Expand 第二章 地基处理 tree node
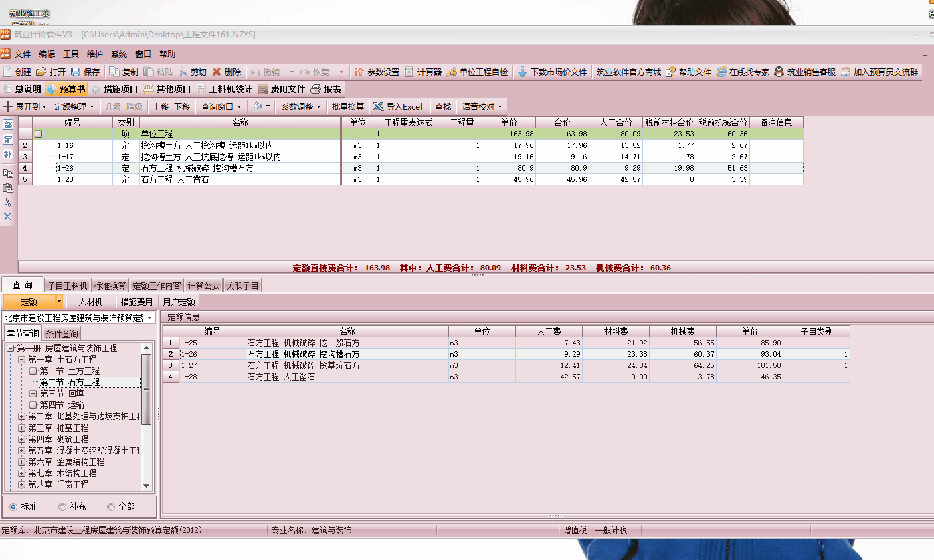This screenshot has width=934, height=560. (x=22, y=416)
